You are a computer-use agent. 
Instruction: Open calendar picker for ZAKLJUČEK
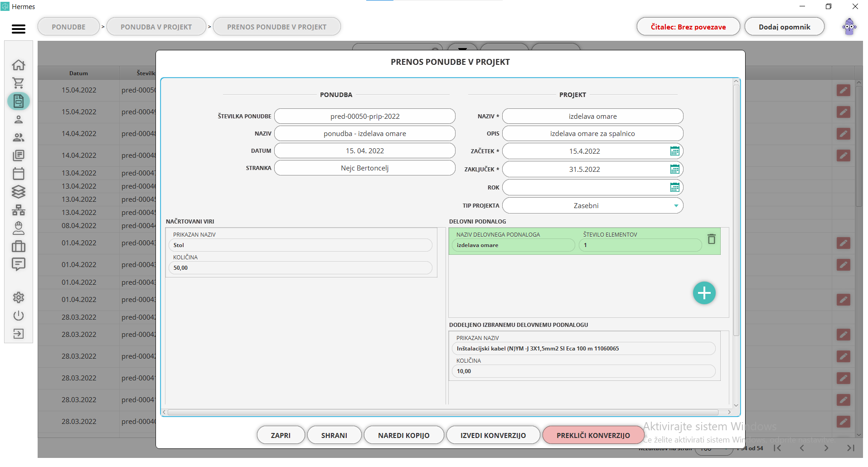[x=674, y=169]
